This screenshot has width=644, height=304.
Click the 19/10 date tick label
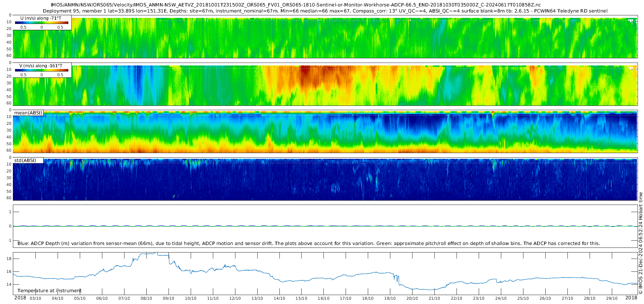coord(390,298)
